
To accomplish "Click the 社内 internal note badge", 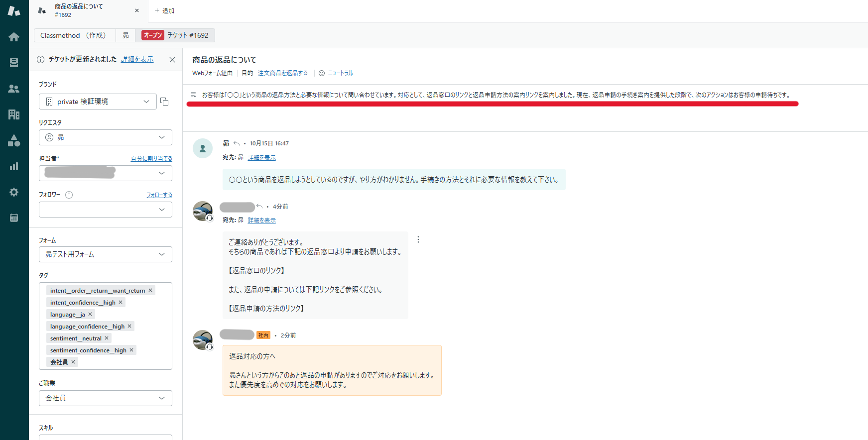I will click(x=263, y=335).
